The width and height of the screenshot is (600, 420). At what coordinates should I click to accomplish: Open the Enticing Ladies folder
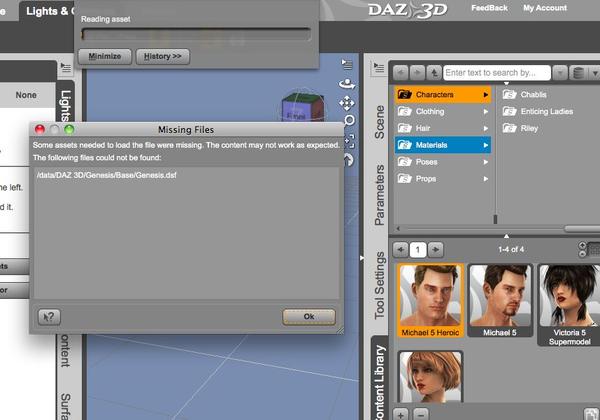point(538,111)
